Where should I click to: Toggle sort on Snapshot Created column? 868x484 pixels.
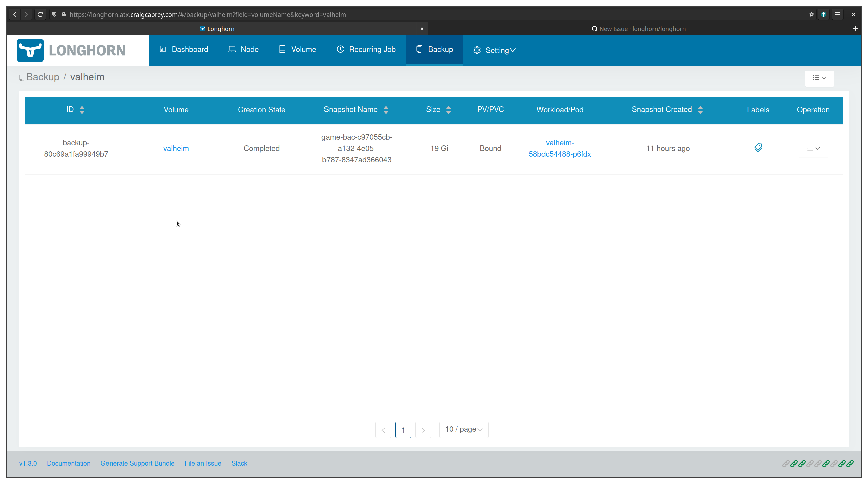pyautogui.click(x=700, y=110)
